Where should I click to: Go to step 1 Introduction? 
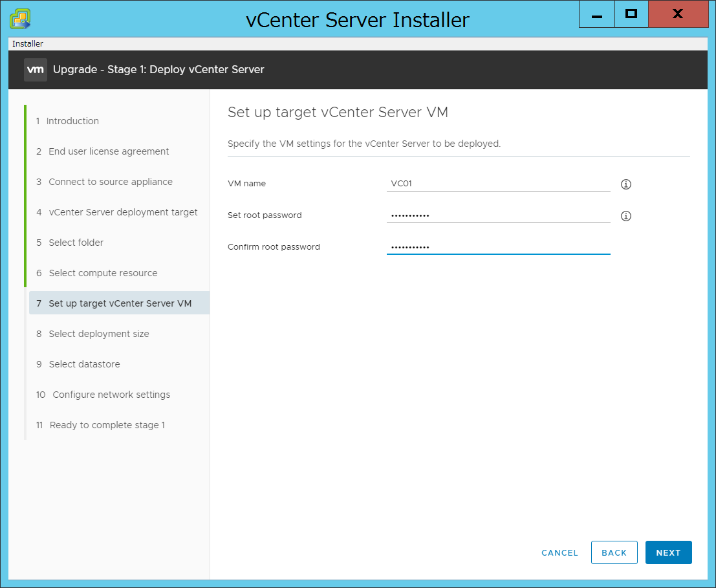pyautogui.click(x=67, y=121)
